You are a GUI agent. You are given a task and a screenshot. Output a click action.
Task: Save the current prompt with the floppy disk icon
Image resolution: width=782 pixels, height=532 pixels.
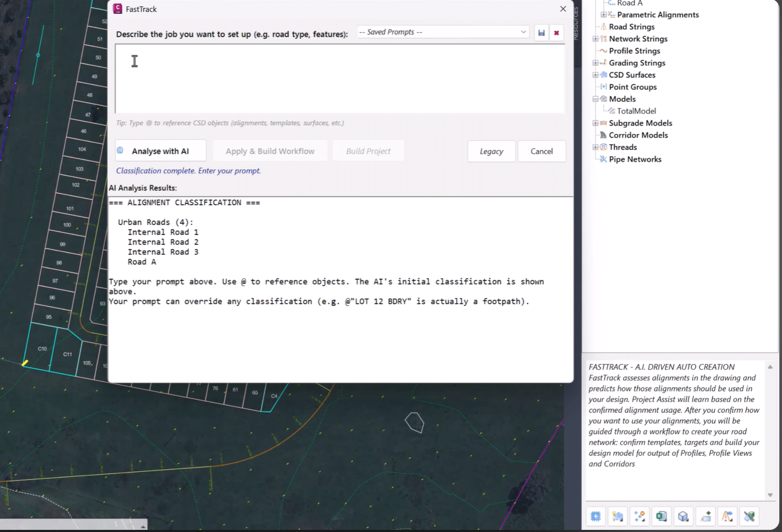point(542,32)
